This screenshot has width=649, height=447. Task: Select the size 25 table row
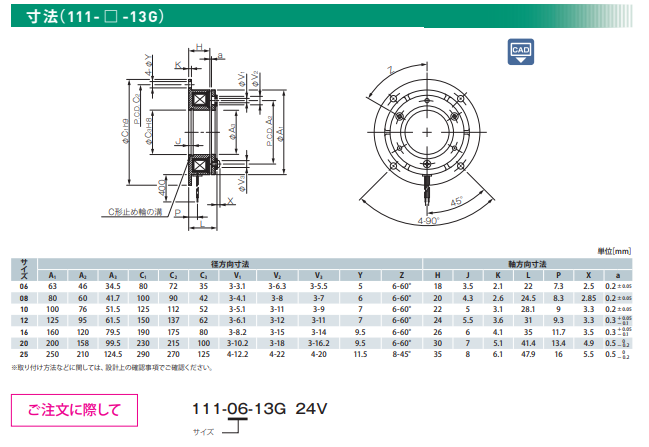point(320,354)
